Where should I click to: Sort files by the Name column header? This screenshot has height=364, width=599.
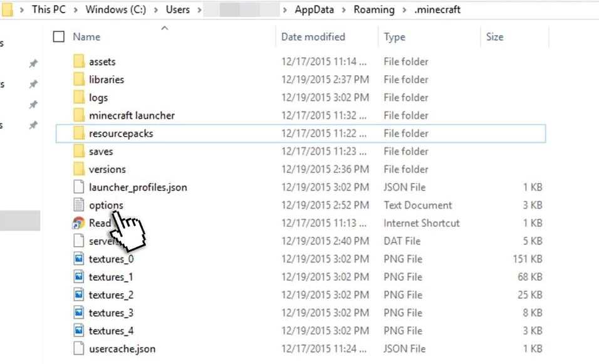tap(86, 37)
